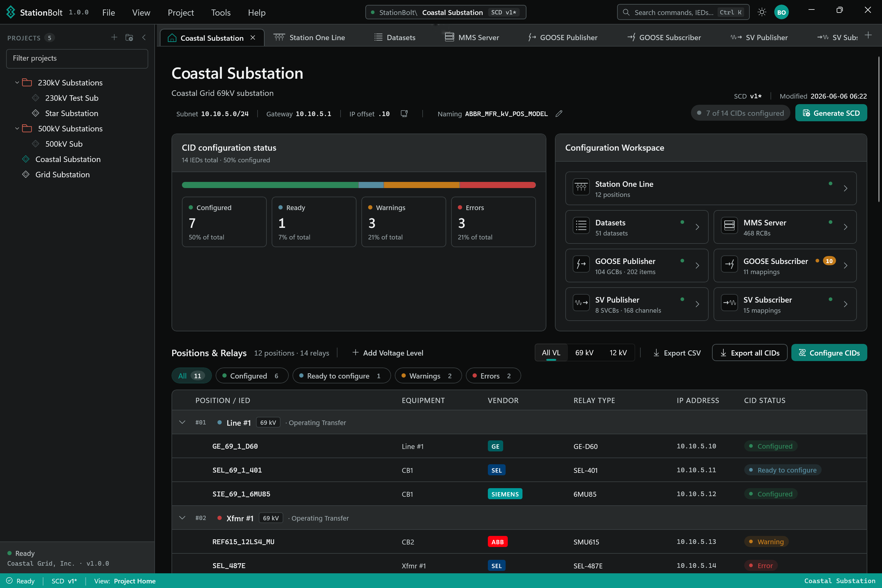The image size is (882, 588).
Task: Click the SIEMENS vendor badge
Action: (505, 494)
